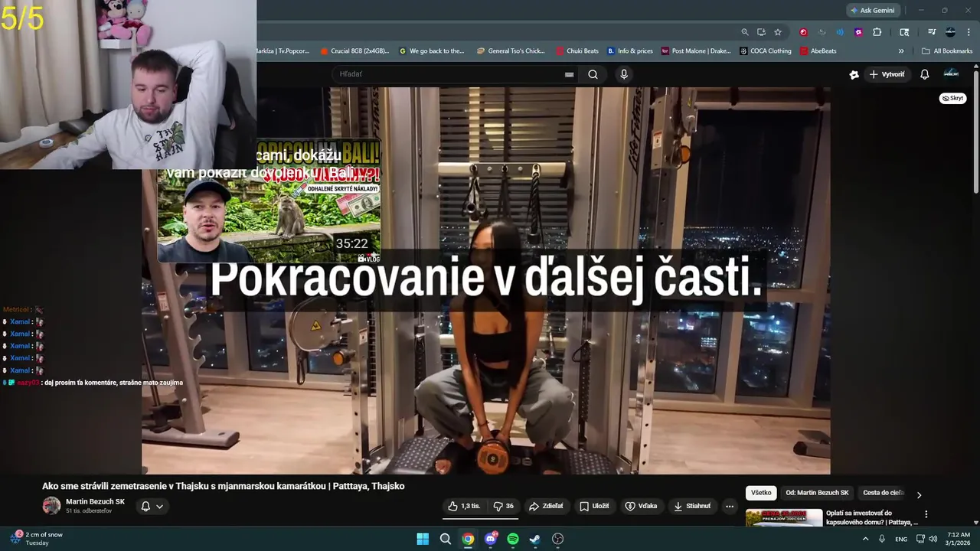Open the AbeBeats bookmark
The image size is (980, 551).
pyautogui.click(x=818, y=51)
